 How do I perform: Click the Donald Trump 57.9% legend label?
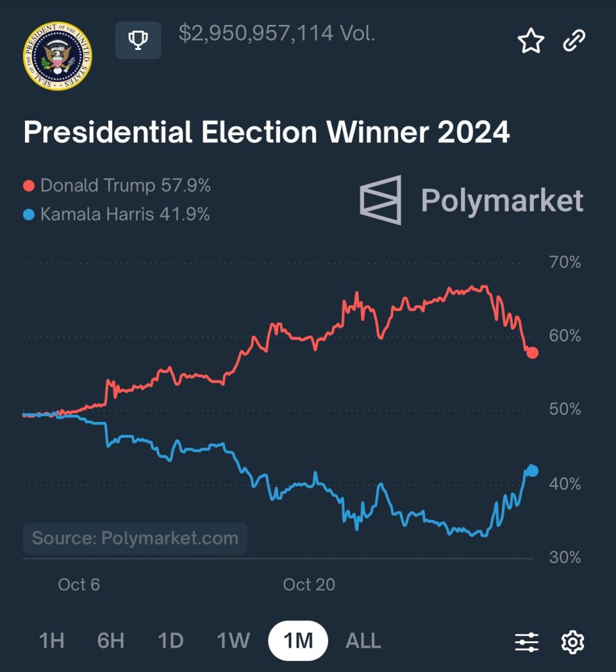click(125, 186)
